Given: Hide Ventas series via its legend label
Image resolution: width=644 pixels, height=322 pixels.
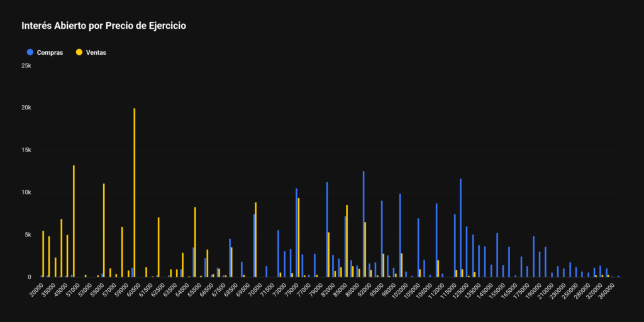Looking at the screenshot, I should pyautogui.click(x=96, y=53).
